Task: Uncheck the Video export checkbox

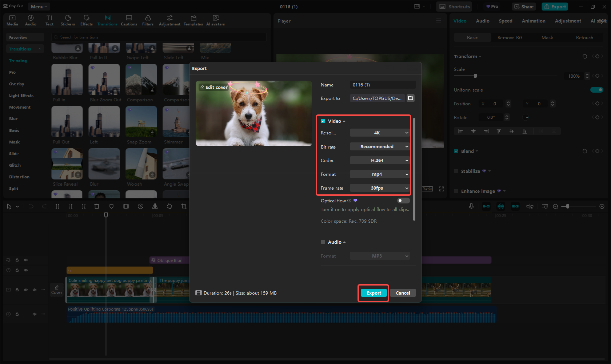Action: point(323,121)
